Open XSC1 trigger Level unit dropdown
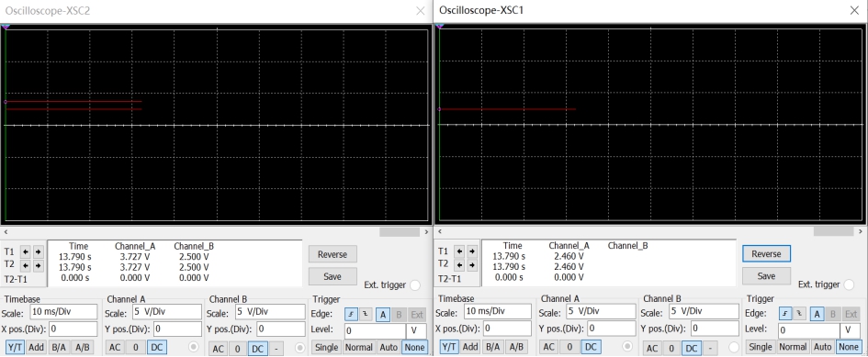This screenshot has height=357, width=868. click(851, 331)
